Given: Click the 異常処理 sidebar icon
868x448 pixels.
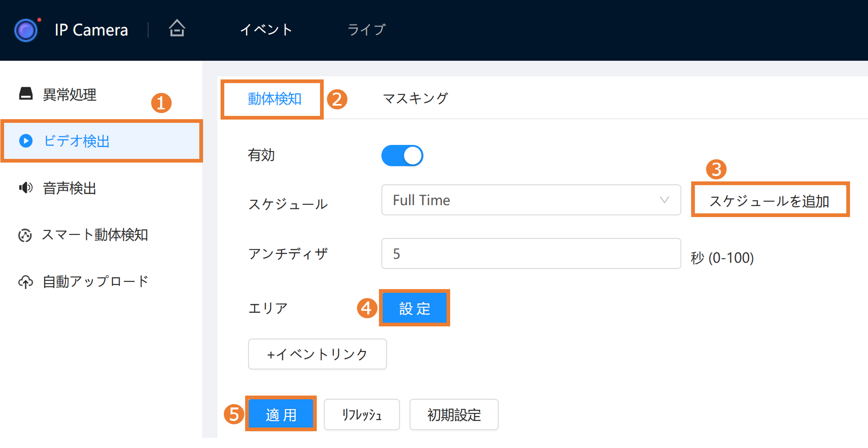Looking at the screenshot, I should (x=26, y=94).
